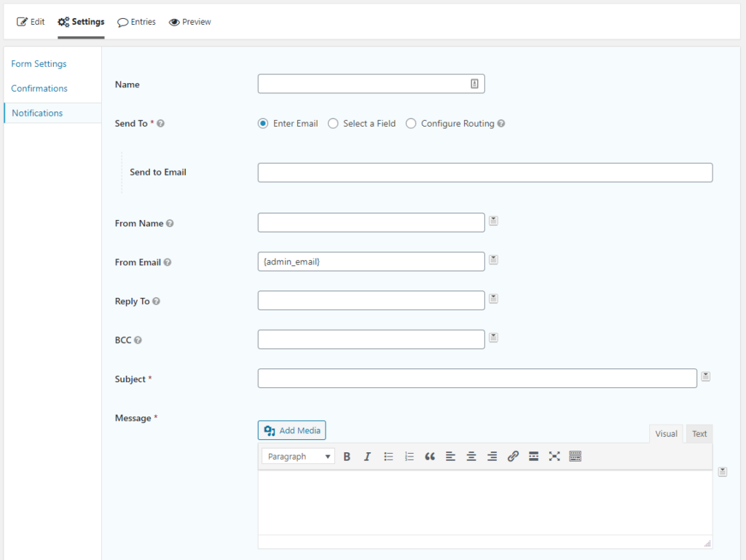The width and height of the screenshot is (746, 560).
Task: Apply italic formatting in message editor
Action: click(367, 457)
